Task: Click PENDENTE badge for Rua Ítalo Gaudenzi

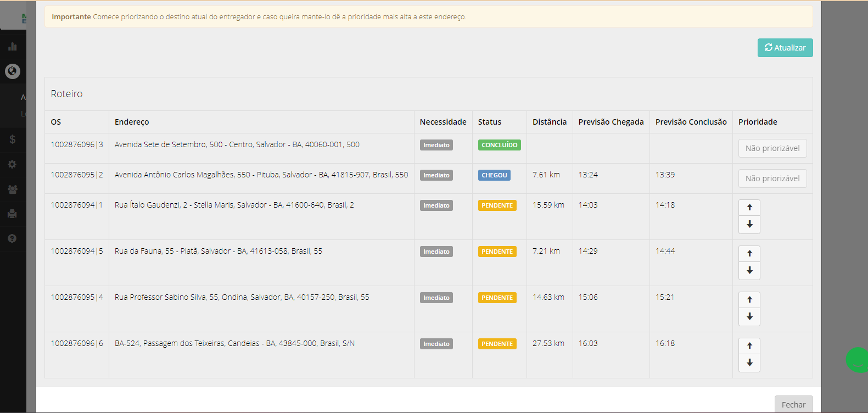Action: click(497, 205)
